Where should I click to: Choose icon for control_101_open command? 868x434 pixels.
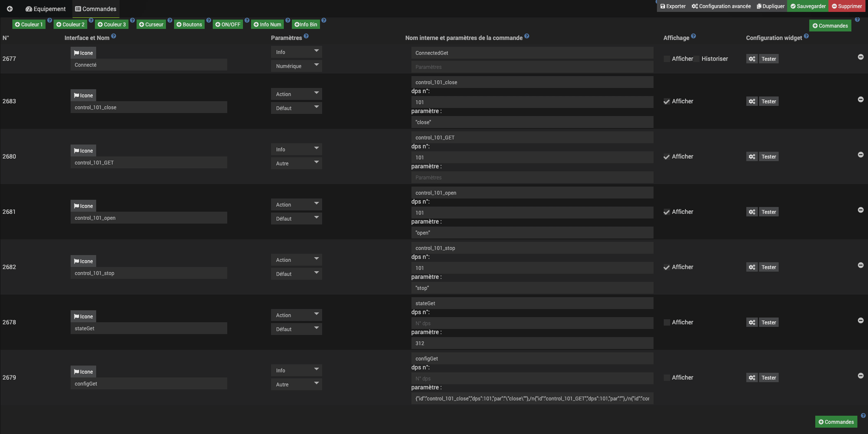coord(83,206)
